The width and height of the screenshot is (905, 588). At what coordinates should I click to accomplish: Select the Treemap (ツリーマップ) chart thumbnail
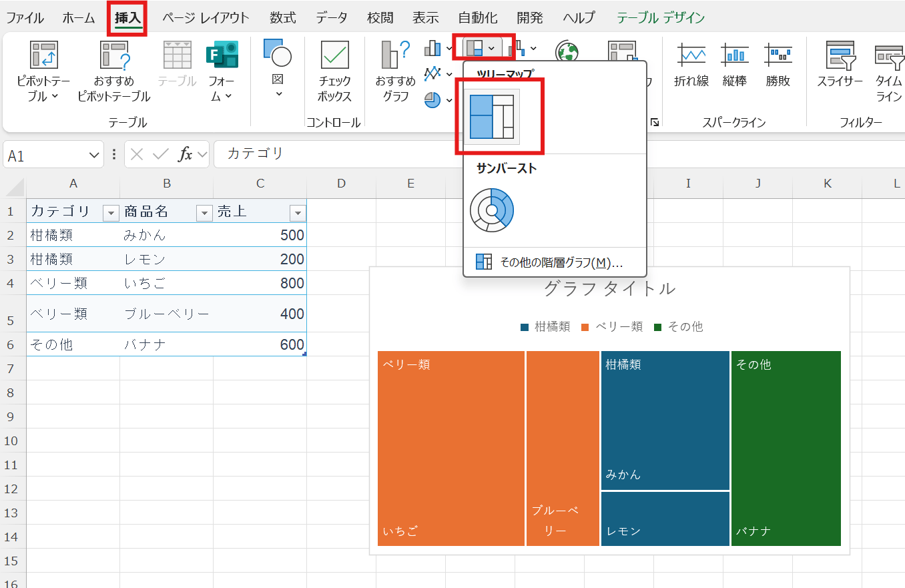tap(492, 117)
